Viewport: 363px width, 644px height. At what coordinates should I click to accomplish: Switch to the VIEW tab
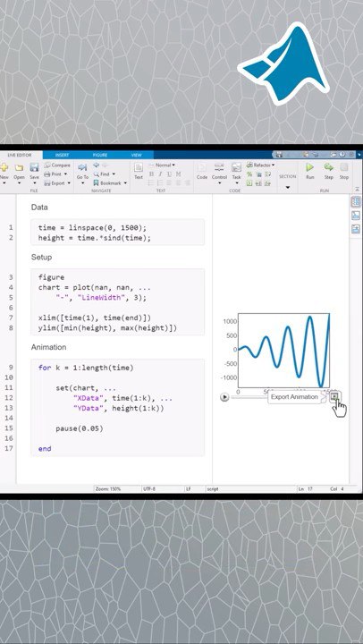[x=136, y=155]
